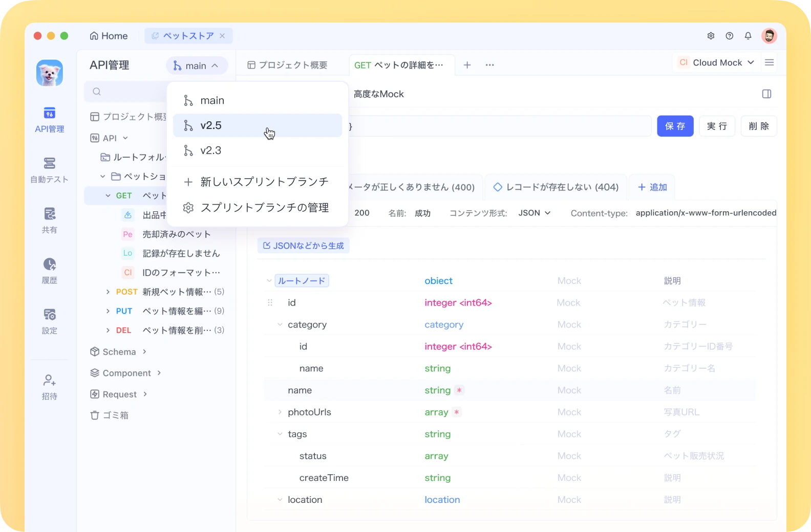
Task: Switch to branch v2.5
Action: [258, 125]
